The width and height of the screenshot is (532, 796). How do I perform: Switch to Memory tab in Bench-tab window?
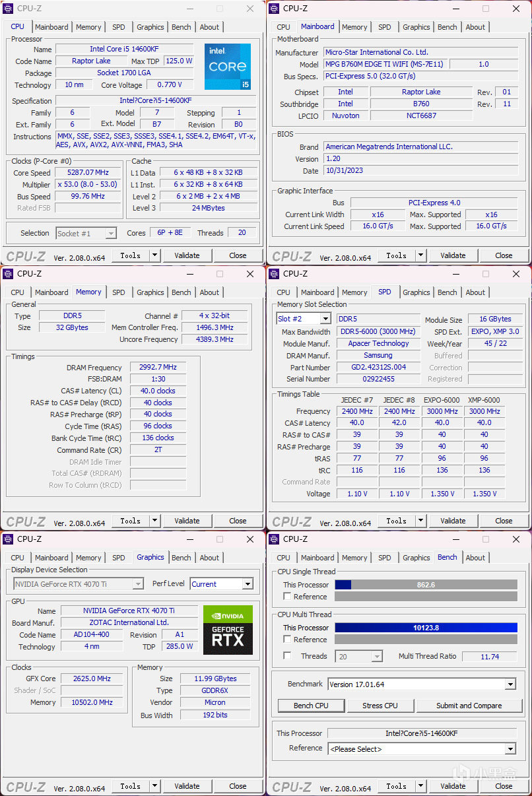pos(354,558)
